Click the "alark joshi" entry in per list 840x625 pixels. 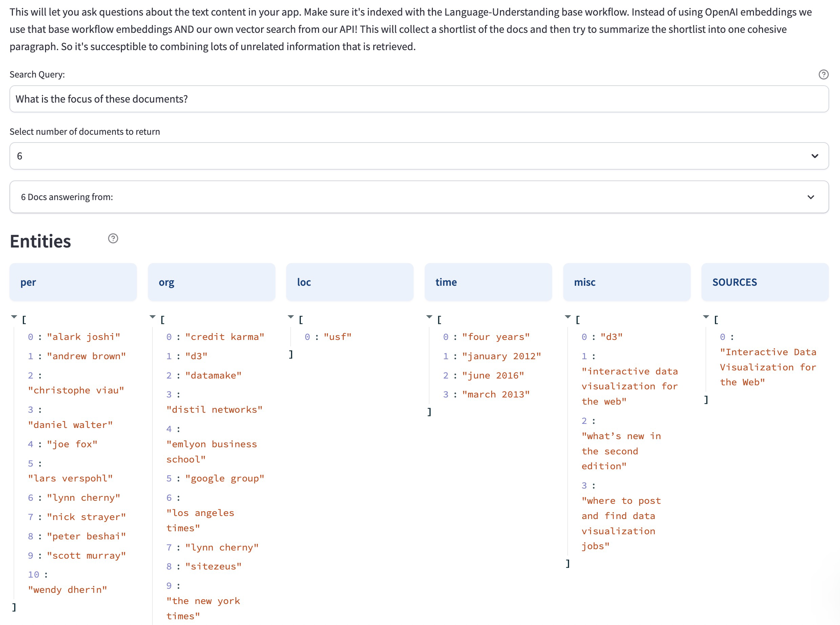point(83,337)
